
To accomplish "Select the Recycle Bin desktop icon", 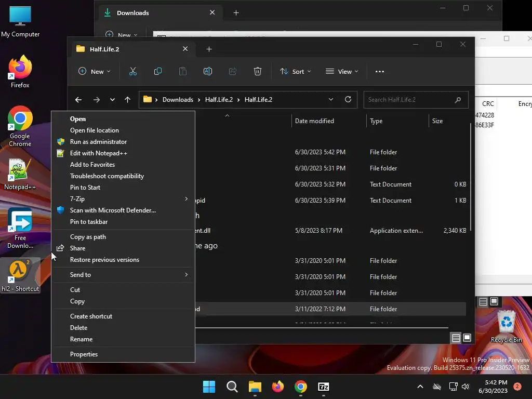I will (506, 326).
